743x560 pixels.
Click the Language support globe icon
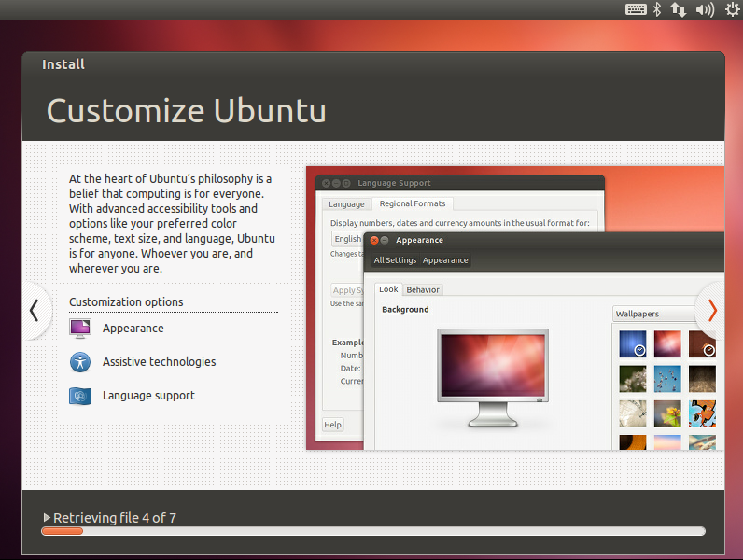click(80, 396)
